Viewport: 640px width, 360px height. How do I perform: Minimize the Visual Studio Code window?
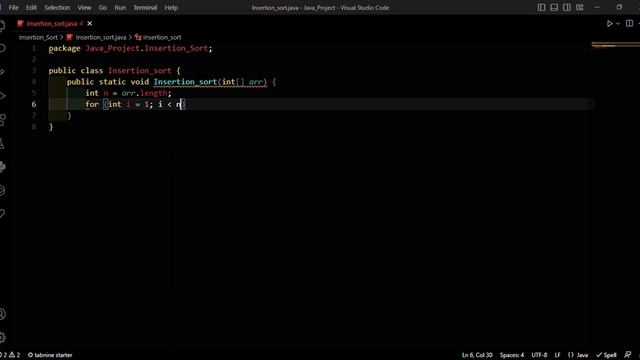click(x=597, y=7)
